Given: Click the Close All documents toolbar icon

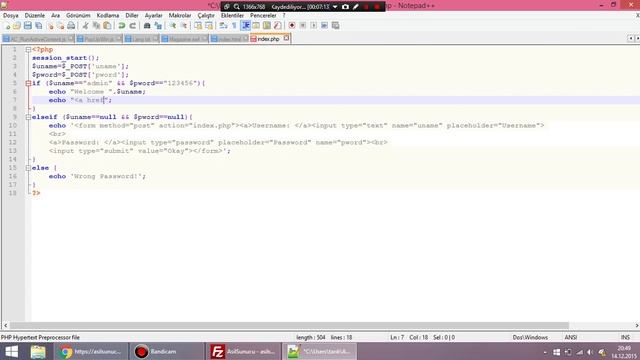Looking at the screenshot, I should pos(60,26).
